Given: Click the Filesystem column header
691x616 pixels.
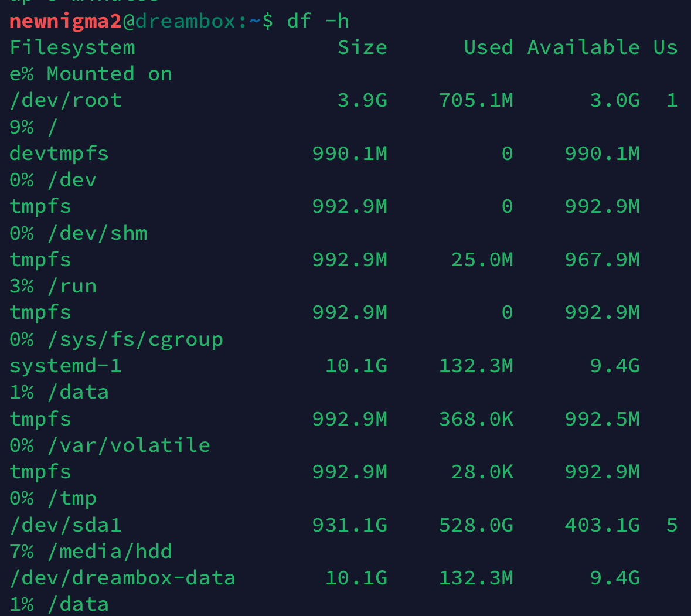Looking at the screenshot, I should point(72,47).
